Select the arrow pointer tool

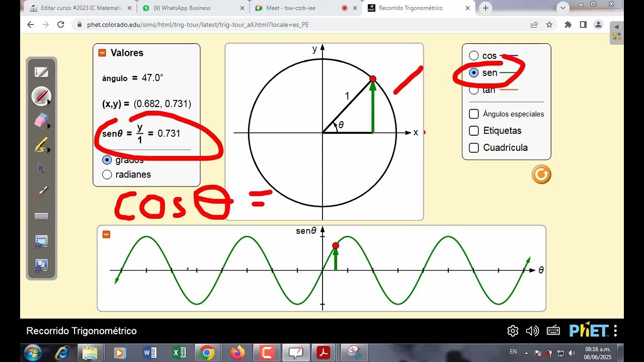41,168
